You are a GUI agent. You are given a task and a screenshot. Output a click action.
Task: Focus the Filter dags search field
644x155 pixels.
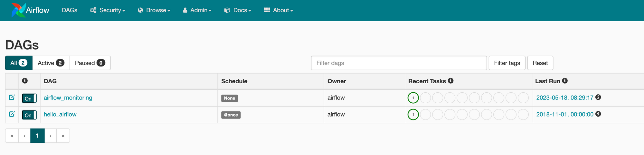click(x=399, y=63)
